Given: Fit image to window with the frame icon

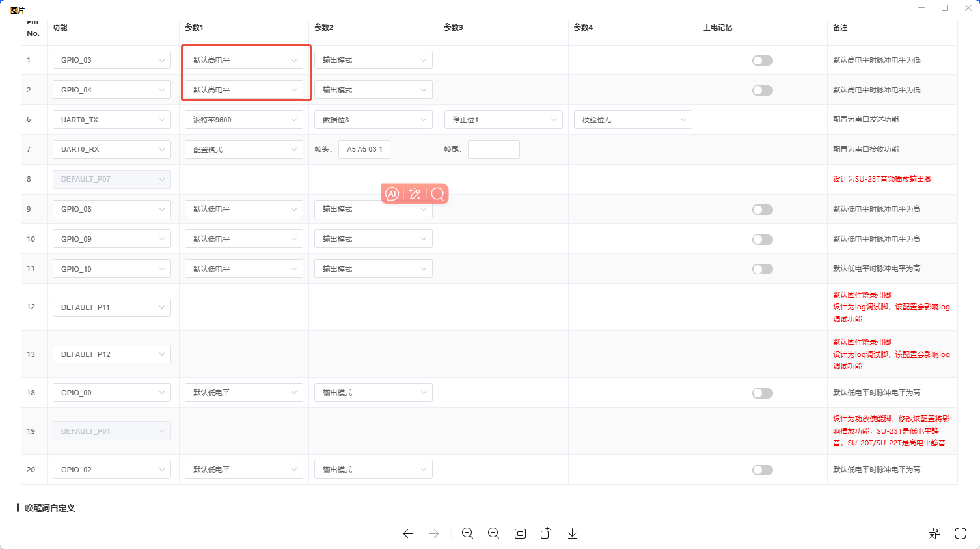Looking at the screenshot, I should [520, 533].
